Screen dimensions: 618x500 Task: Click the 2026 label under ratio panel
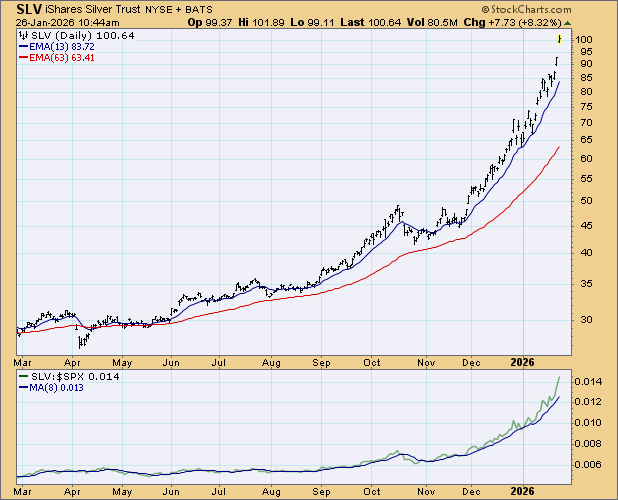[523, 491]
